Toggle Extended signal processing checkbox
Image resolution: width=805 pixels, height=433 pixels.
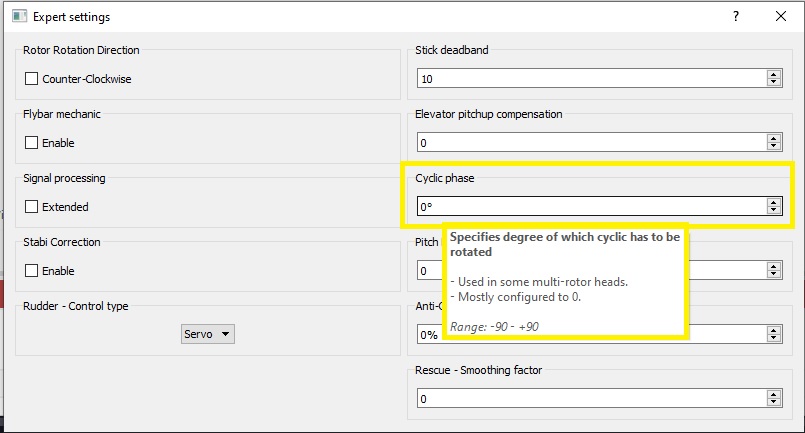[31, 207]
